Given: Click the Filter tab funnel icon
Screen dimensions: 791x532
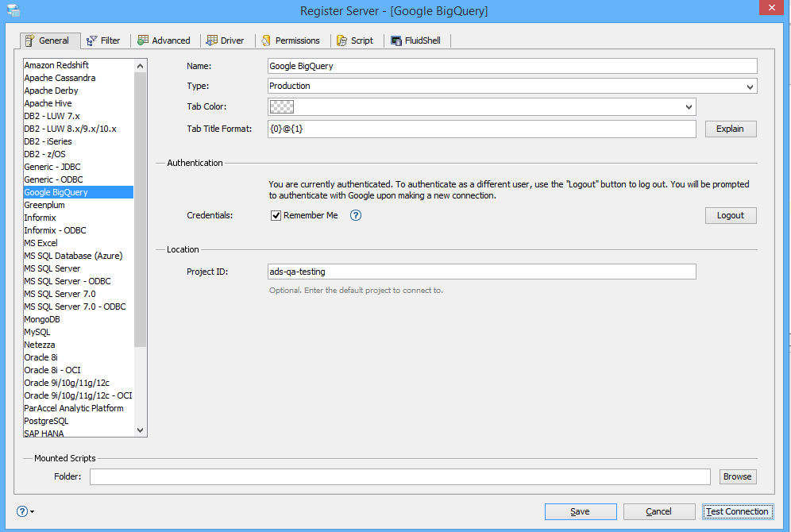Looking at the screenshot, I should [x=91, y=40].
